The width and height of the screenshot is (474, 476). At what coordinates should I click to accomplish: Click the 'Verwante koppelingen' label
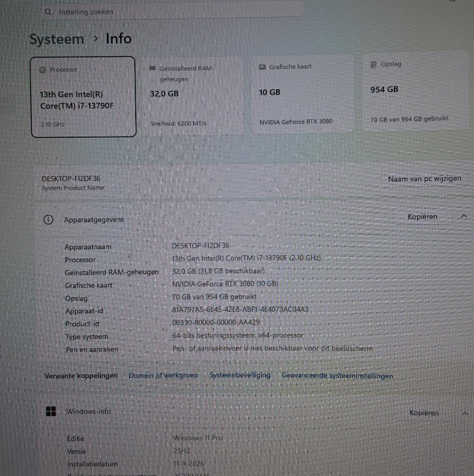point(81,376)
